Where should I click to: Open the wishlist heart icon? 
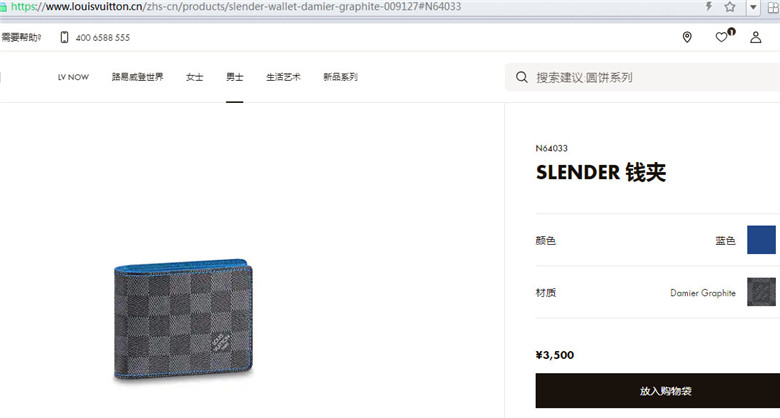(721, 37)
